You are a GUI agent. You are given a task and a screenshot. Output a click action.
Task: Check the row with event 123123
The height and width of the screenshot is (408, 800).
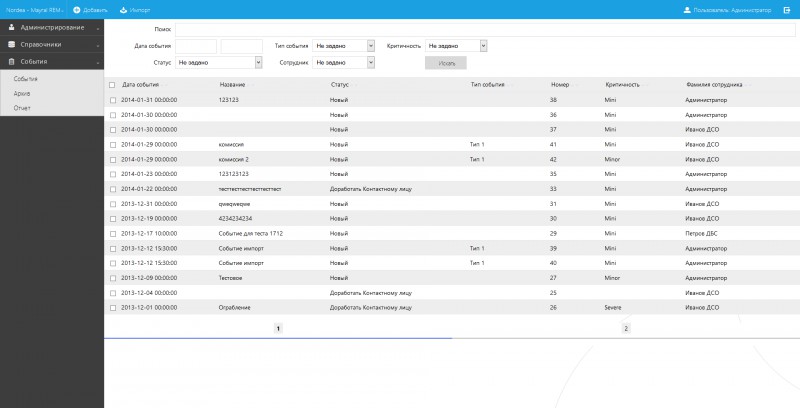tap(113, 100)
